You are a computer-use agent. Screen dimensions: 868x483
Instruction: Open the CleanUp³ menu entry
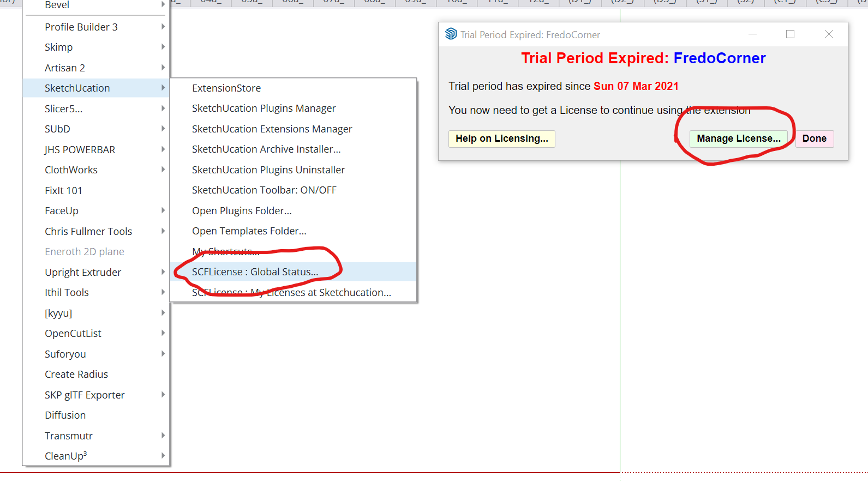click(x=96, y=456)
